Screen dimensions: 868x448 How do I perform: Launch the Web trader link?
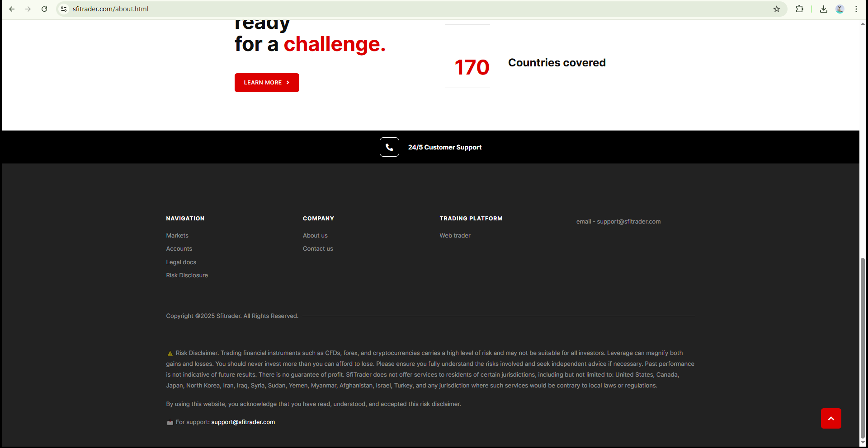coord(455,236)
